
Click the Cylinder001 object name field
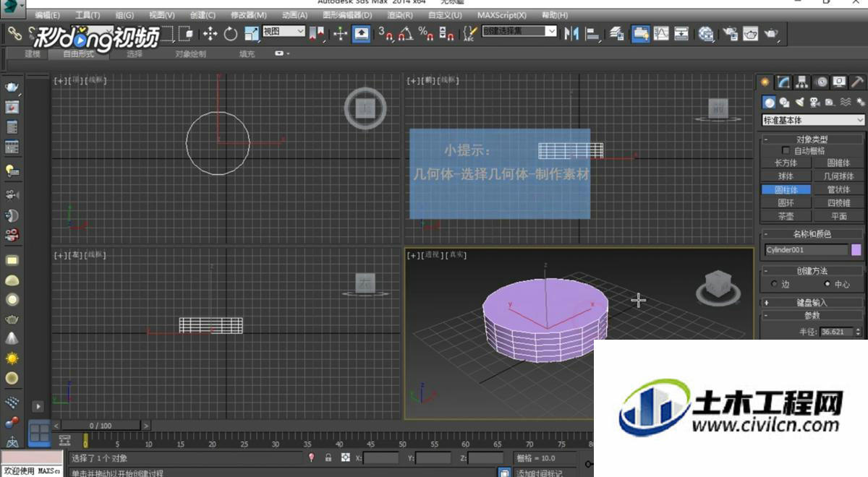tap(807, 250)
